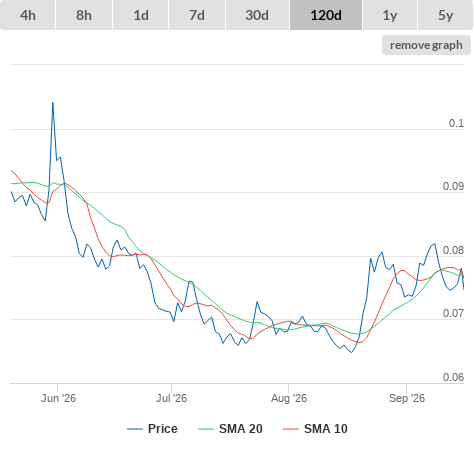The height and width of the screenshot is (455, 474).
Task: Show the 5y chart range
Action: click(x=446, y=15)
